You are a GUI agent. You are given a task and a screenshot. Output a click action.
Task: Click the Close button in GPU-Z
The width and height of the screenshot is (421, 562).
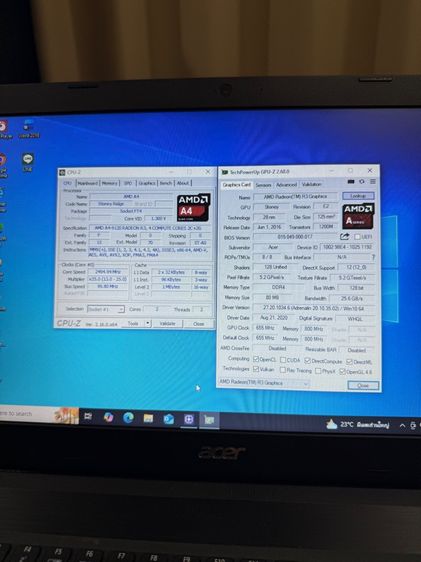tap(363, 386)
